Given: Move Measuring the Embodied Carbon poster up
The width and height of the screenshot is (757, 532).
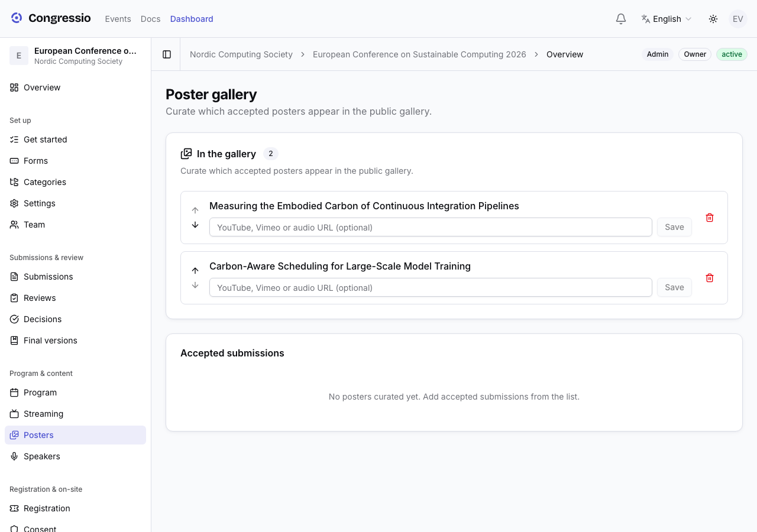Looking at the screenshot, I should click(x=195, y=210).
